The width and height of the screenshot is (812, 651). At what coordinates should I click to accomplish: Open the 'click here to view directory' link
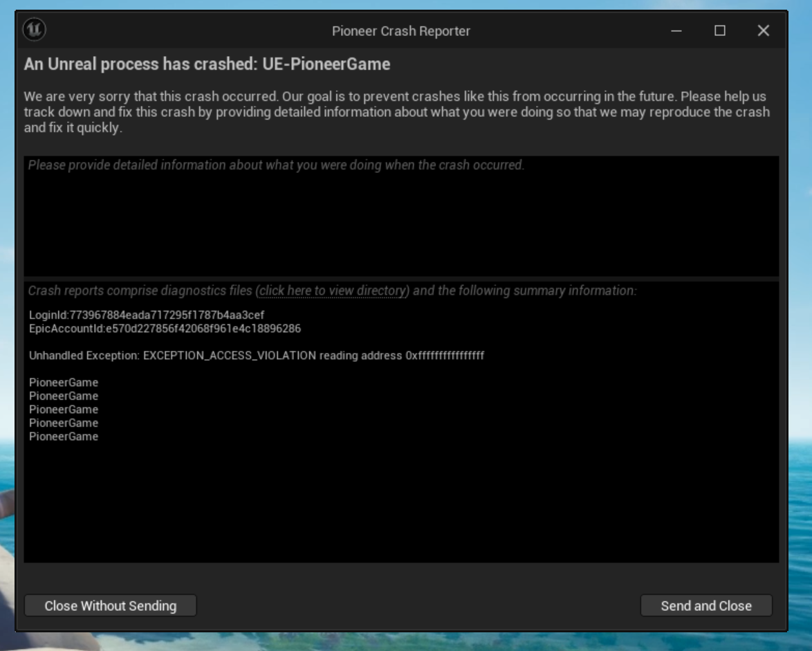(x=333, y=291)
